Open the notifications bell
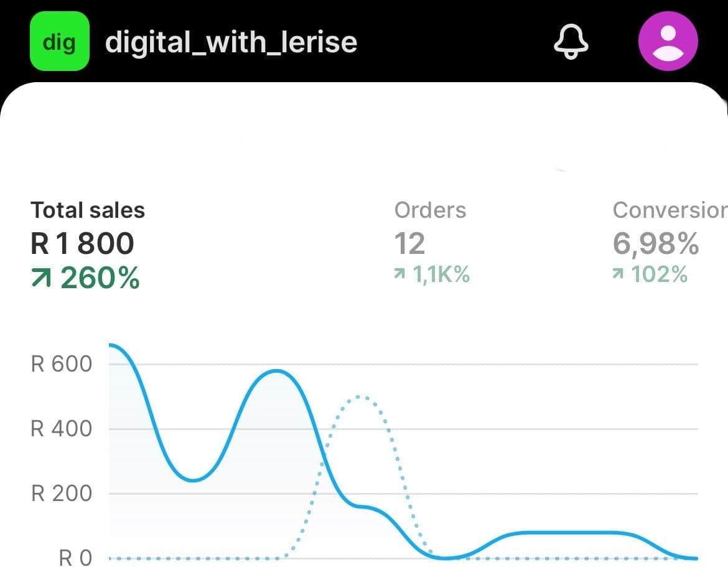This screenshot has height=567, width=728. click(571, 42)
